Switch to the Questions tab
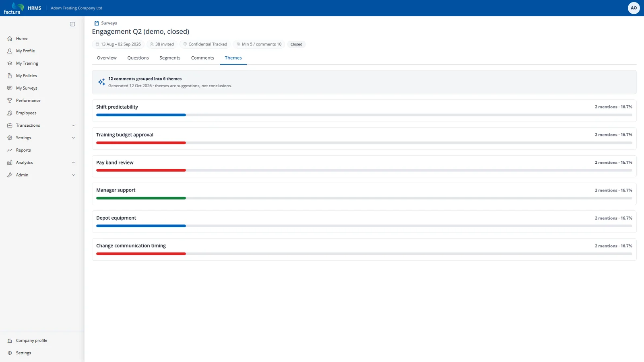The image size is (644, 362). [x=138, y=58]
